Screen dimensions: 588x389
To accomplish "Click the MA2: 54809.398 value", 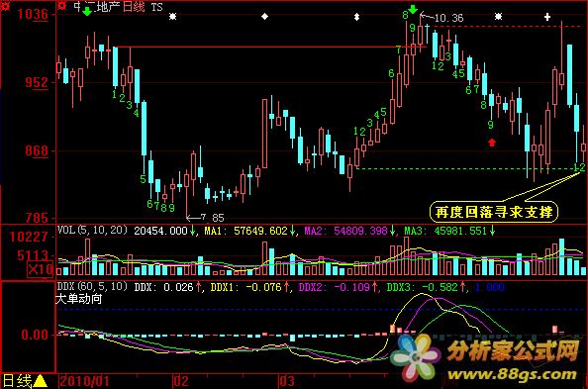I will point(345,231).
